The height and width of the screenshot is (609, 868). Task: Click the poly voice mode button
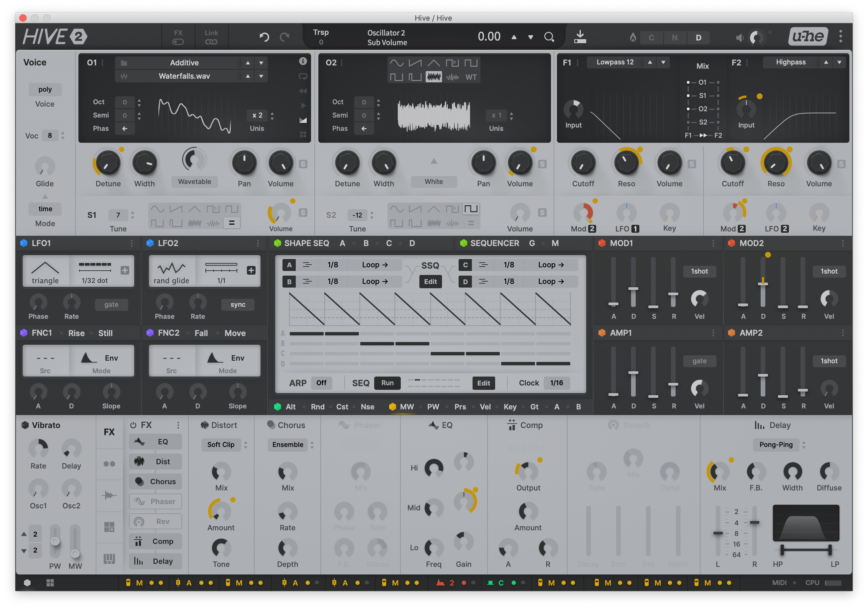(45, 89)
